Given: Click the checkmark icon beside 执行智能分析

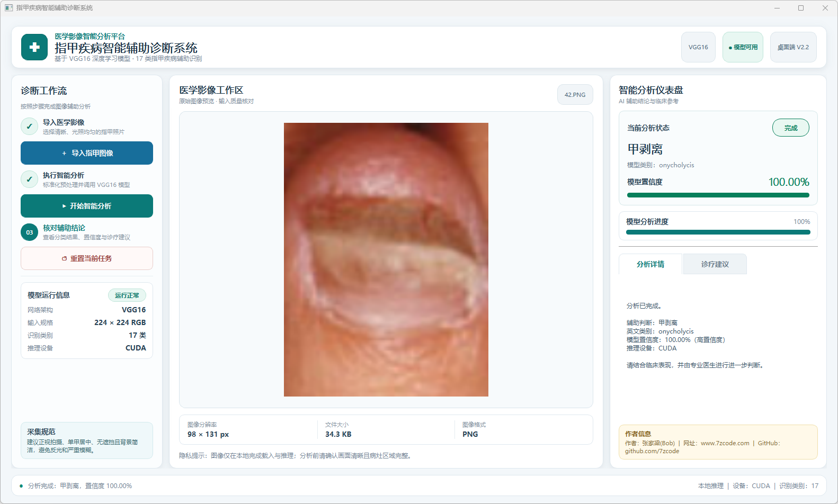Looking at the screenshot, I should point(29,179).
